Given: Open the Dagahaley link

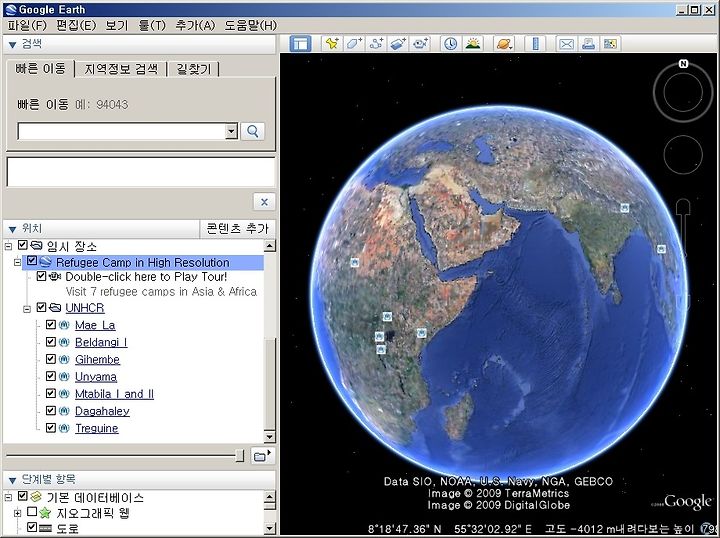Looking at the screenshot, I should click(x=102, y=411).
